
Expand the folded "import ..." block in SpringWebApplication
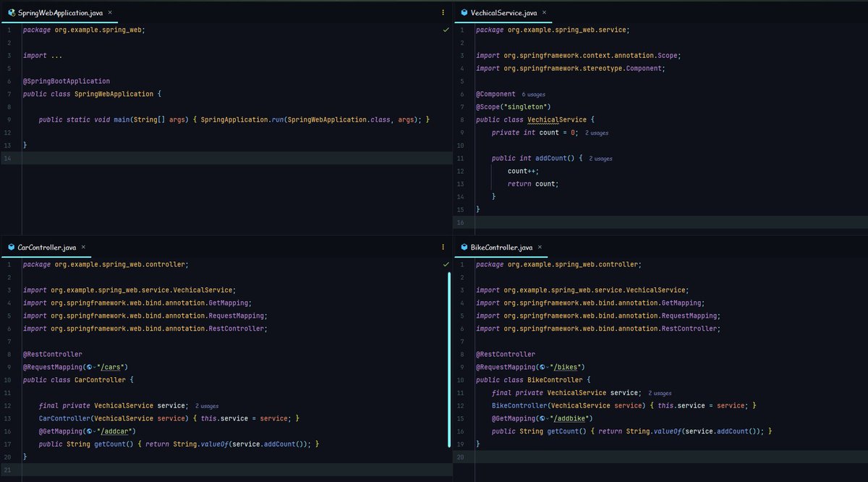(x=56, y=56)
